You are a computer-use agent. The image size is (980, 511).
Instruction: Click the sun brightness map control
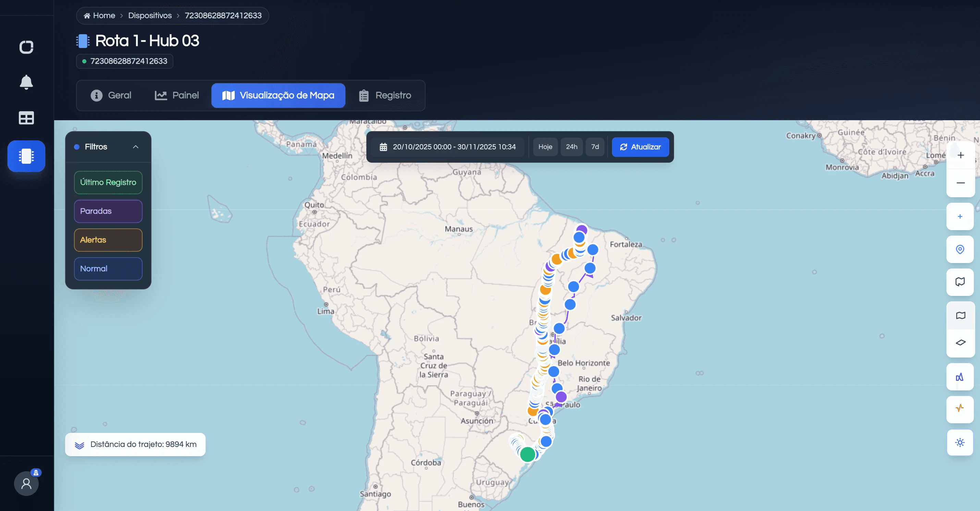(x=959, y=442)
